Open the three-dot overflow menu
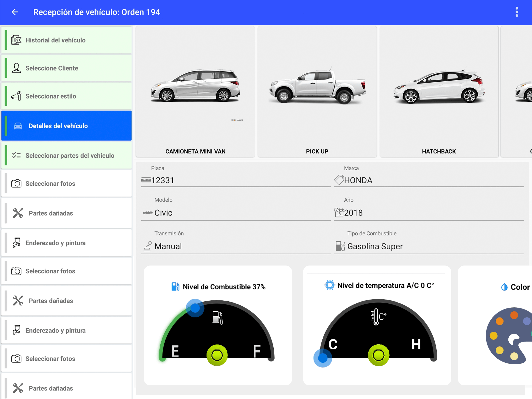Image resolution: width=532 pixels, height=399 pixels. [517, 12]
